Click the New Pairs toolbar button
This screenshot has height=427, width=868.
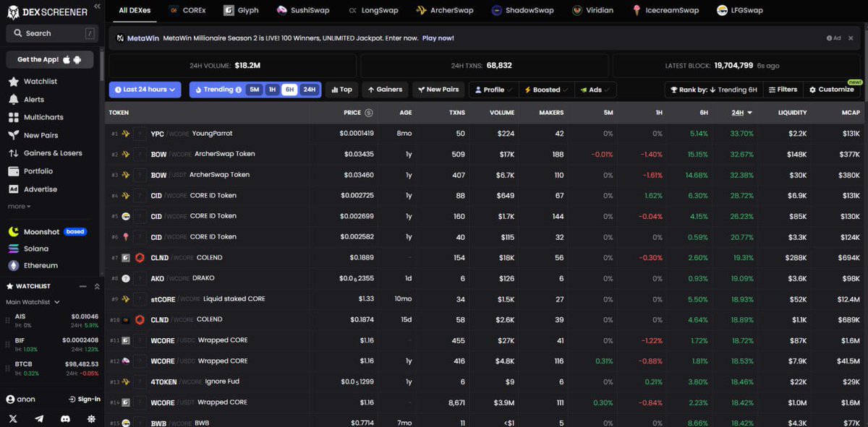438,90
